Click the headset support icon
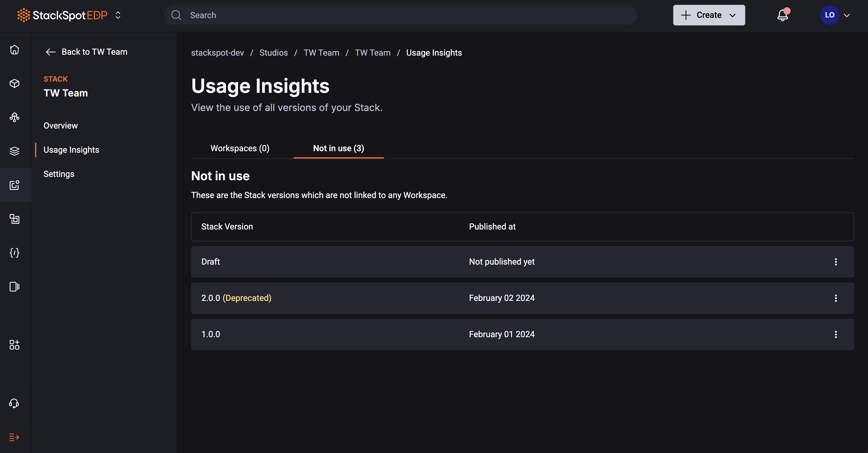Image resolution: width=868 pixels, height=453 pixels. point(15,403)
